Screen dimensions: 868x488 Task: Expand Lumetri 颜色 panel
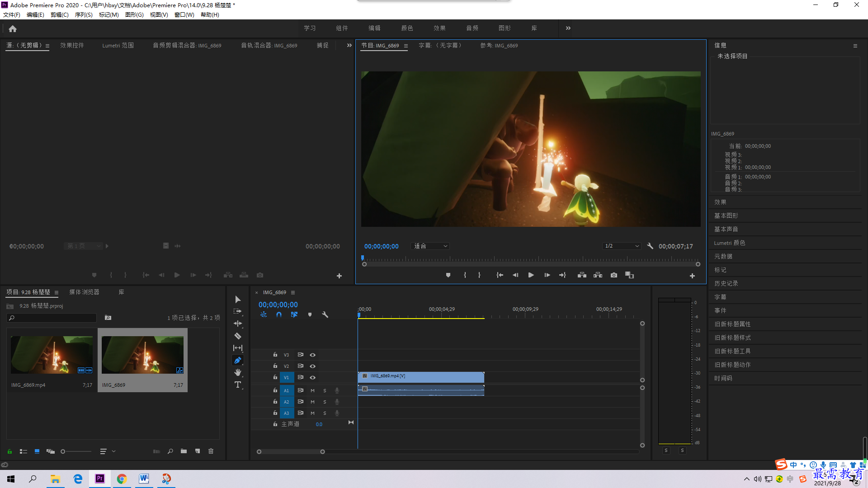point(730,243)
